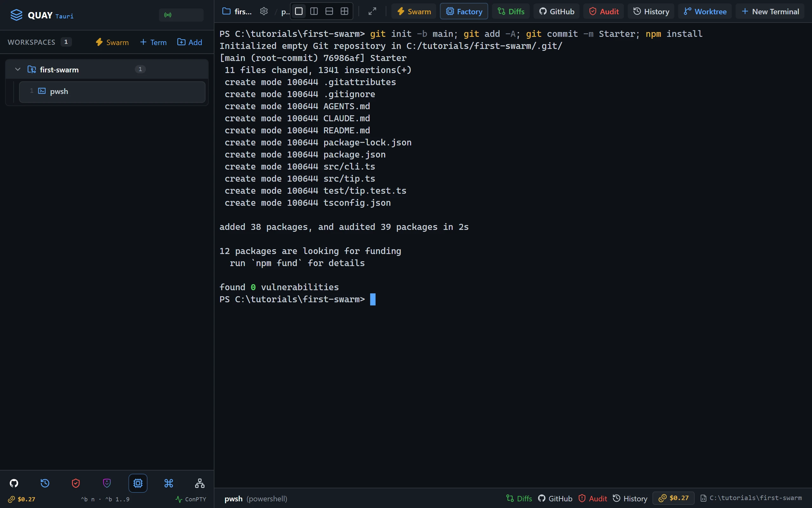
Task: Open History in top toolbar
Action: pyautogui.click(x=651, y=11)
